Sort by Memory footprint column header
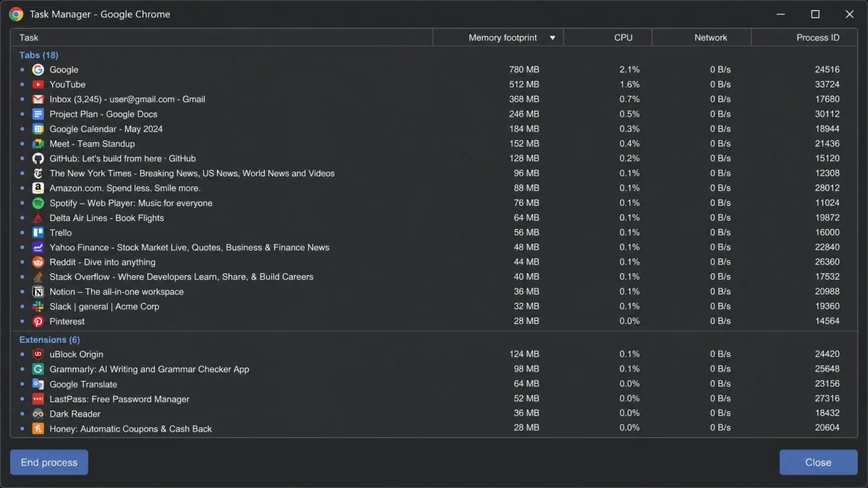 click(x=498, y=38)
